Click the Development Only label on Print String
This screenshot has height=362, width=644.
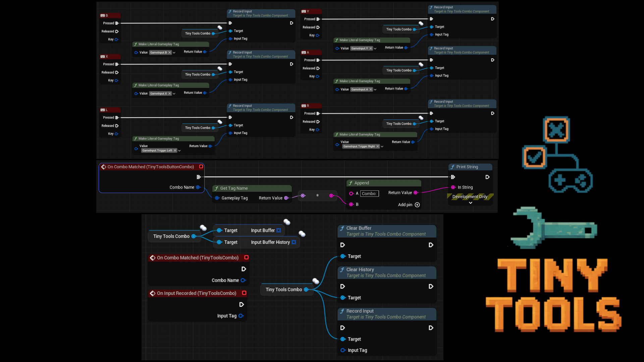pyautogui.click(x=470, y=197)
